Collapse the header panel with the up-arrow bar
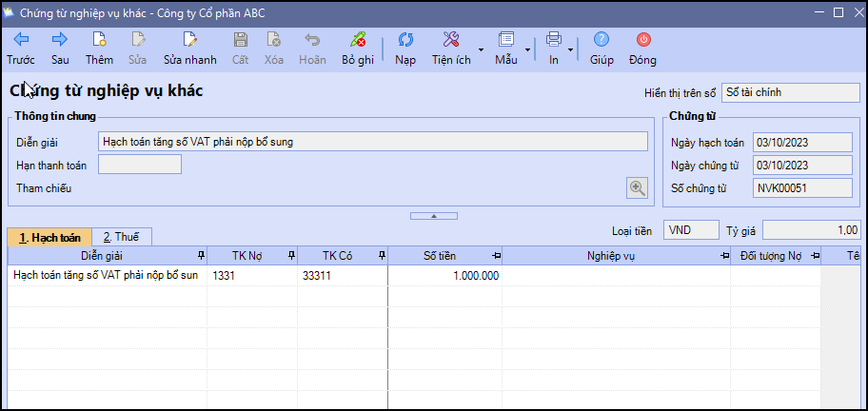The image size is (868, 411). [433, 216]
